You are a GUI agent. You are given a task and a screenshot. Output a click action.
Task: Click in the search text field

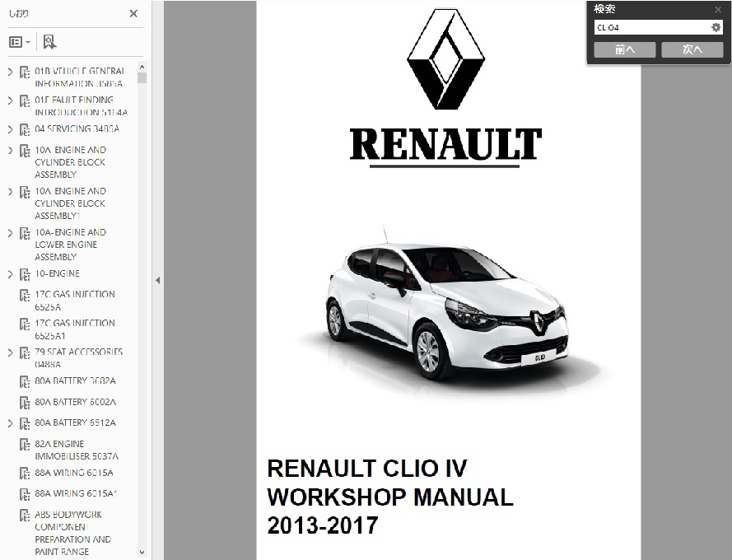point(651,27)
